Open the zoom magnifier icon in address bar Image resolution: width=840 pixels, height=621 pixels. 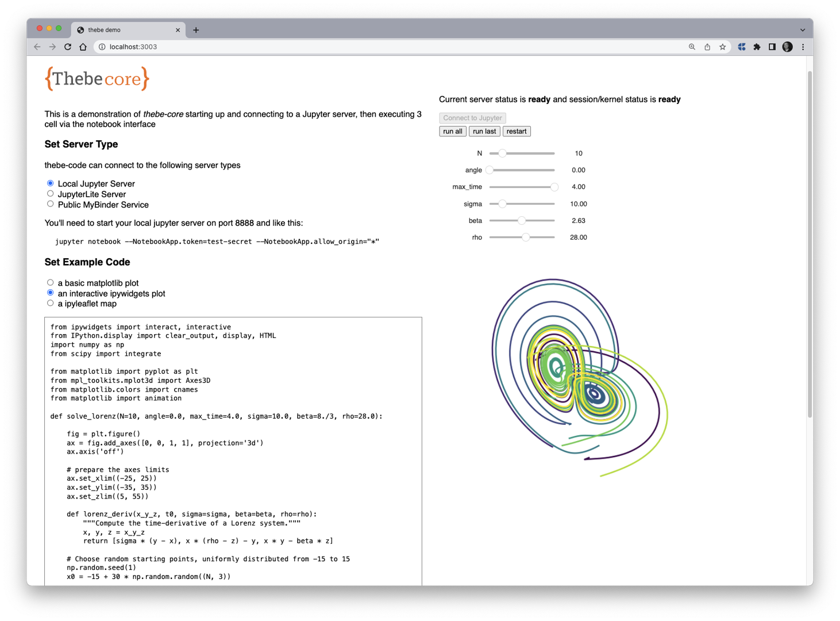[x=692, y=47]
